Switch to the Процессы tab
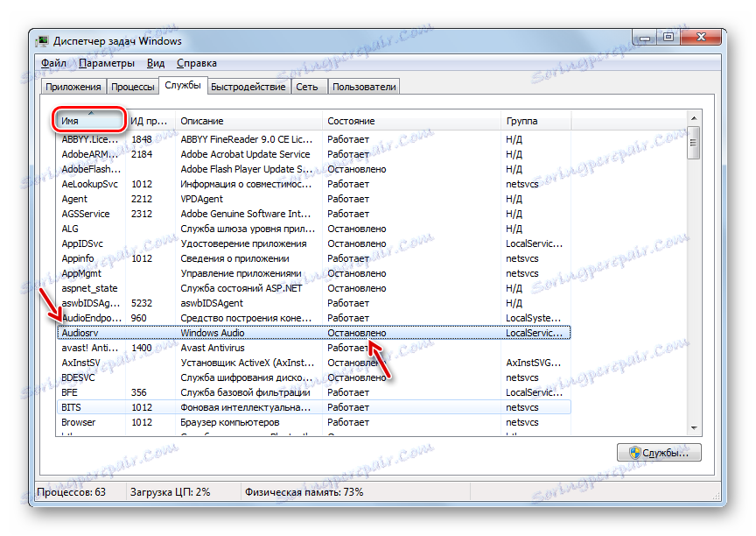Image resolution: width=756 pixels, height=536 pixels. tap(133, 87)
